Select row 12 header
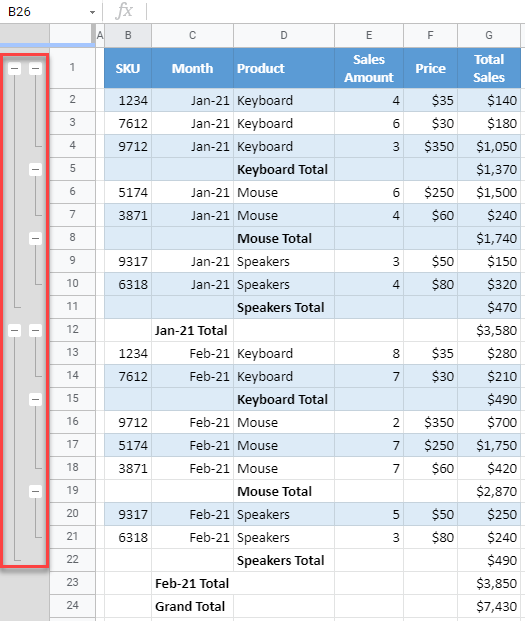525x621 pixels. click(72, 330)
